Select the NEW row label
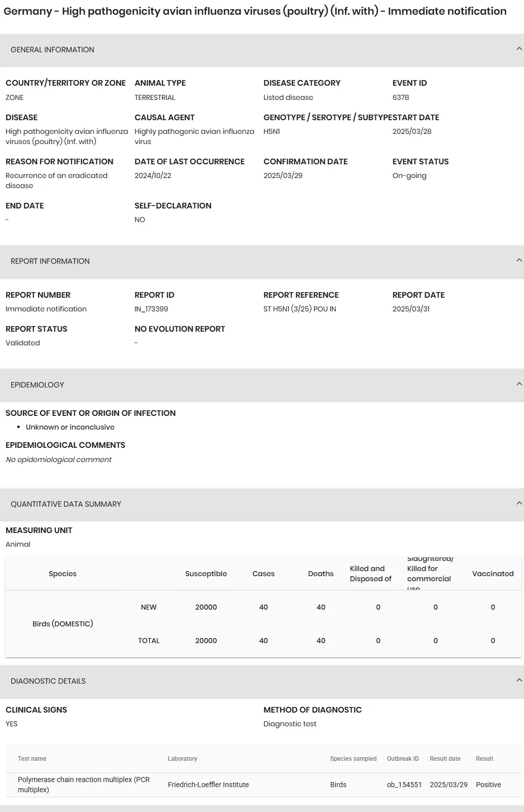The image size is (524, 812). point(149,607)
